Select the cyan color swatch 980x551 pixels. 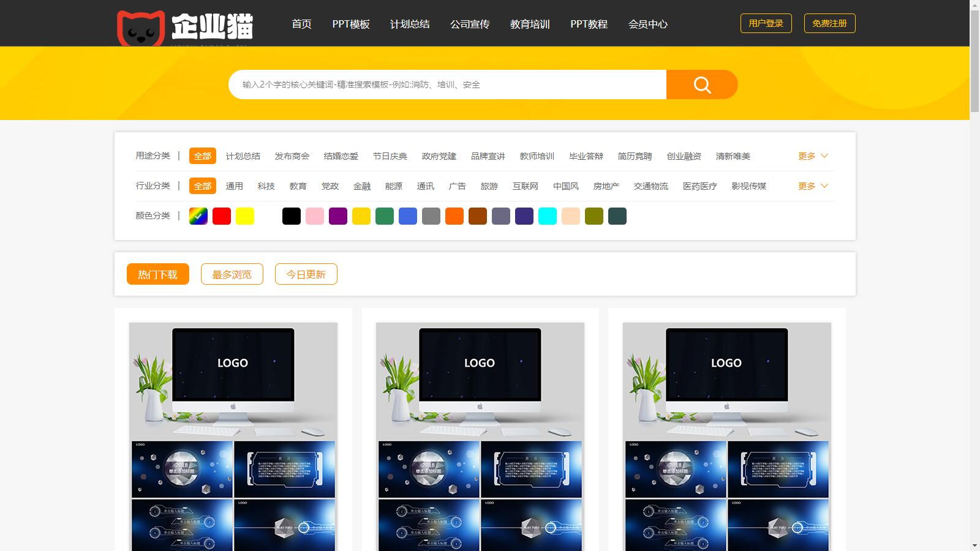click(548, 216)
